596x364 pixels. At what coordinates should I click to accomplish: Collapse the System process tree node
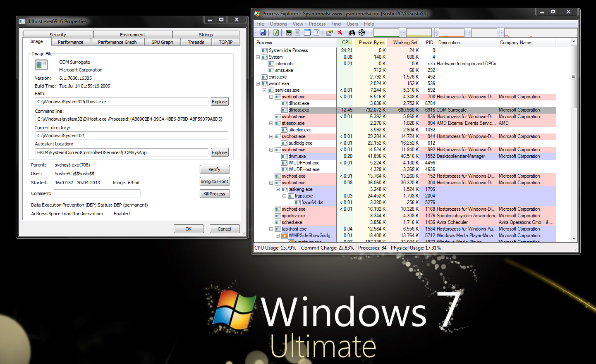click(258, 57)
